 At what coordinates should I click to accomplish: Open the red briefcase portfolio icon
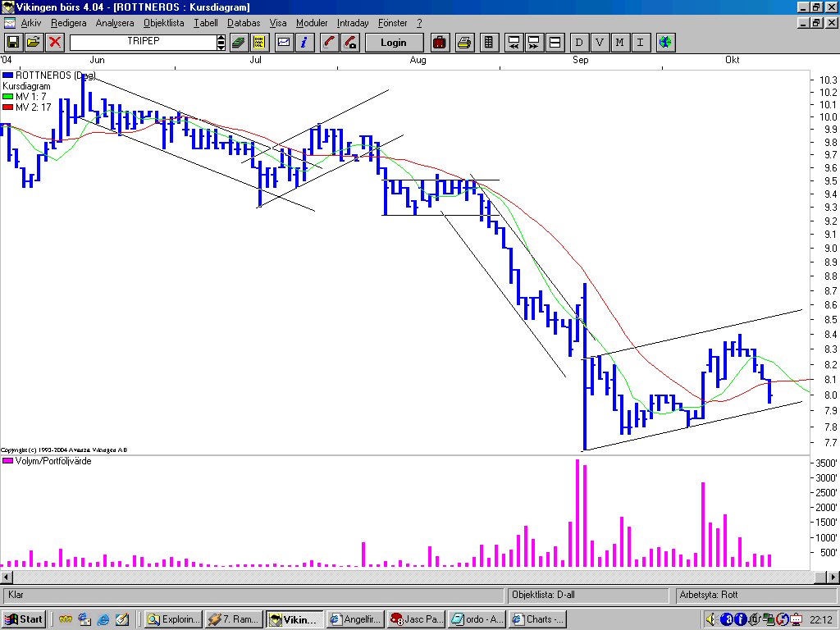coord(440,43)
